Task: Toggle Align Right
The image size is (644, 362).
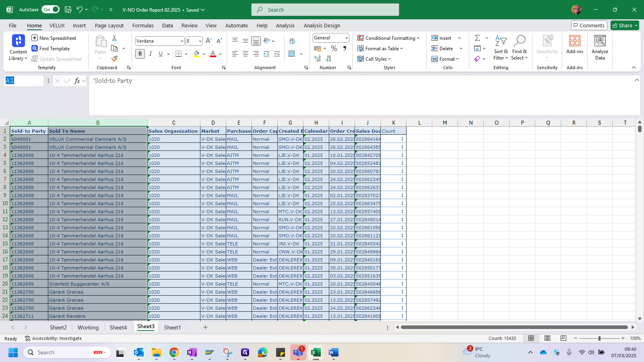Action: coord(256,53)
